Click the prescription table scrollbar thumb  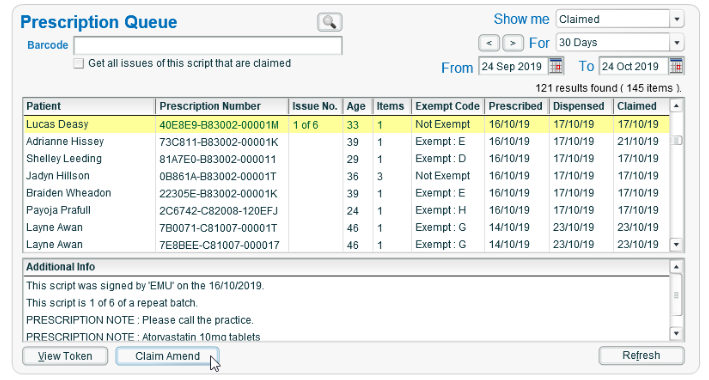tap(676, 141)
